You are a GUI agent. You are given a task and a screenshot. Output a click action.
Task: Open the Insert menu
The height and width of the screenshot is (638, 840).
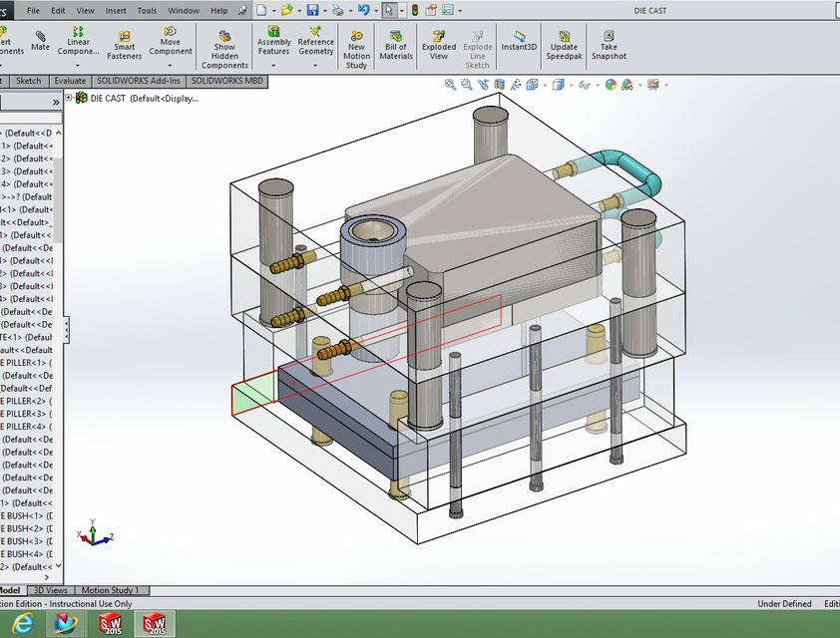(116, 11)
